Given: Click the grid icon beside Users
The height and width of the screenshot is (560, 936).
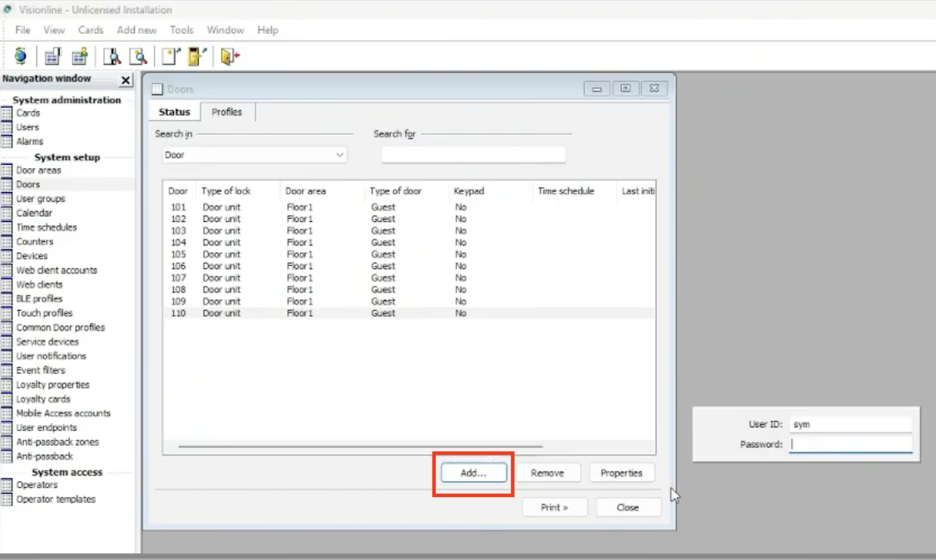Looking at the screenshot, I should click(x=7, y=128).
